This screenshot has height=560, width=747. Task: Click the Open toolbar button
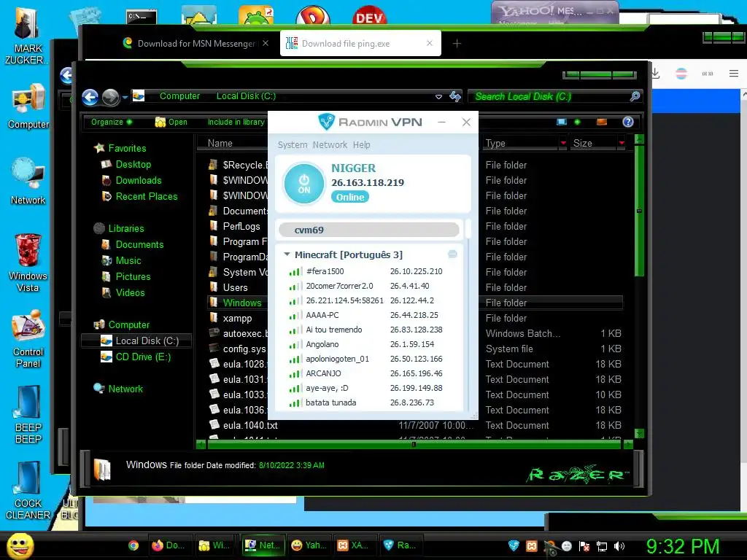171,122
